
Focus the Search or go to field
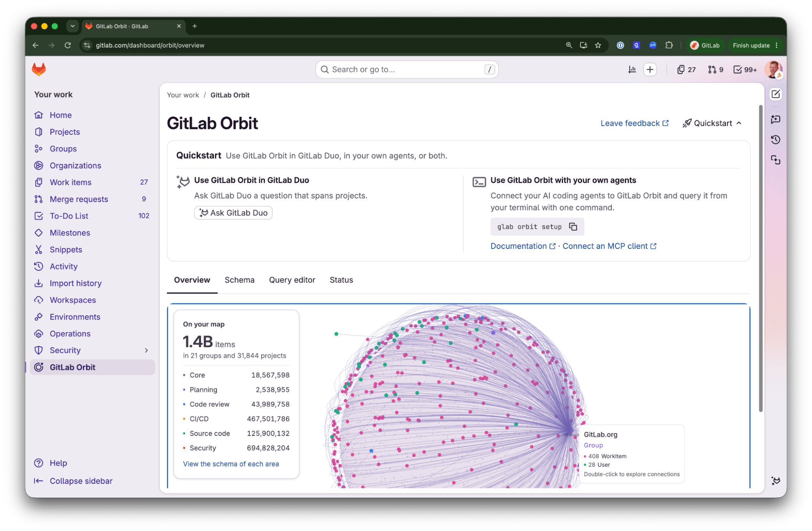[407, 70]
